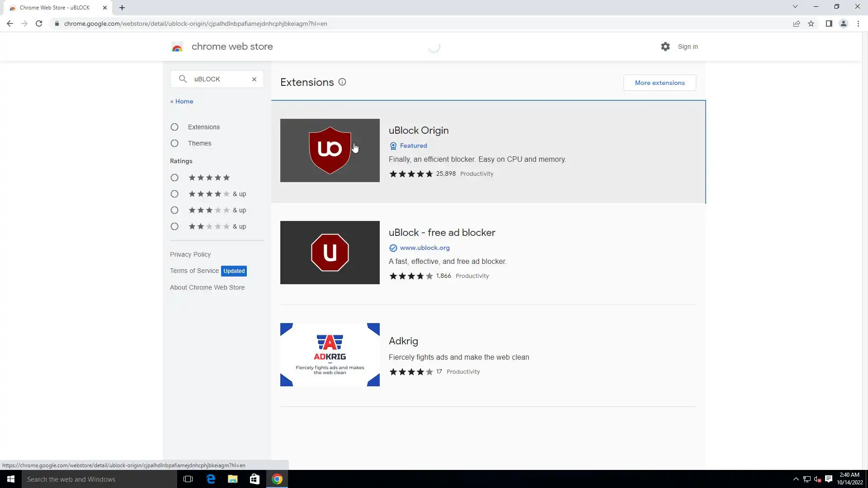Click the uBLOCK search input field

tap(219, 79)
